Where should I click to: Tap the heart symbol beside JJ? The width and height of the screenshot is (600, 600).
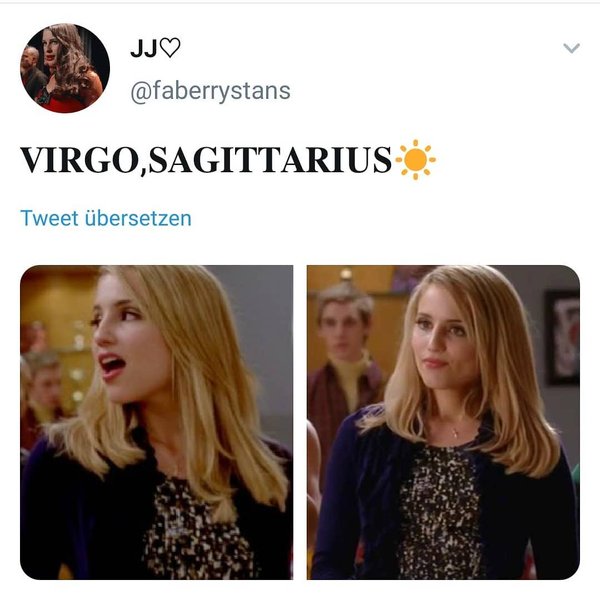click(170, 48)
